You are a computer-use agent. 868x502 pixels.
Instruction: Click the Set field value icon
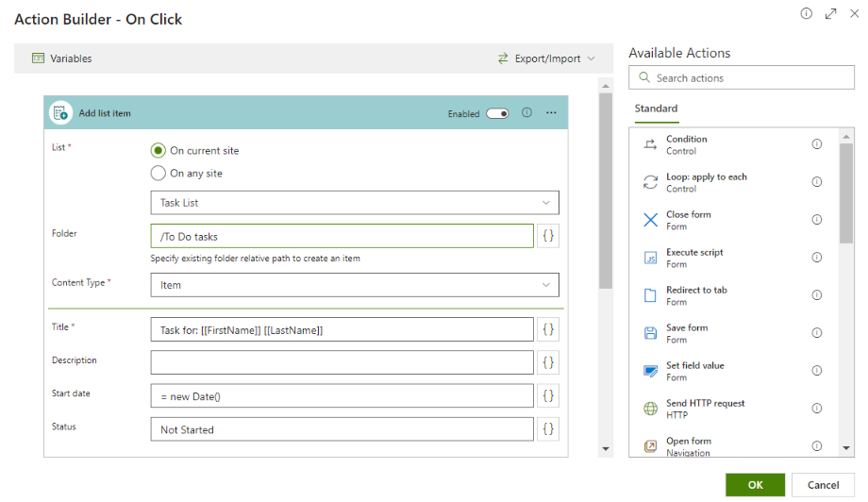click(x=650, y=370)
